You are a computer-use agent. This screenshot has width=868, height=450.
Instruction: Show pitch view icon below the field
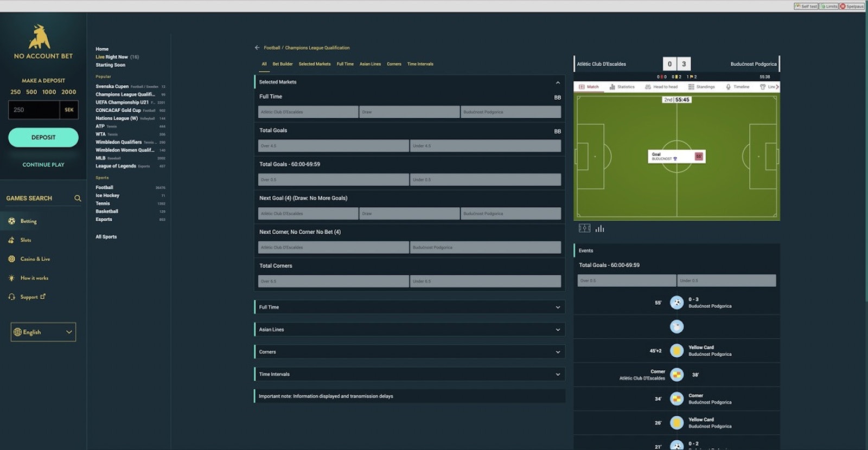(584, 229)
